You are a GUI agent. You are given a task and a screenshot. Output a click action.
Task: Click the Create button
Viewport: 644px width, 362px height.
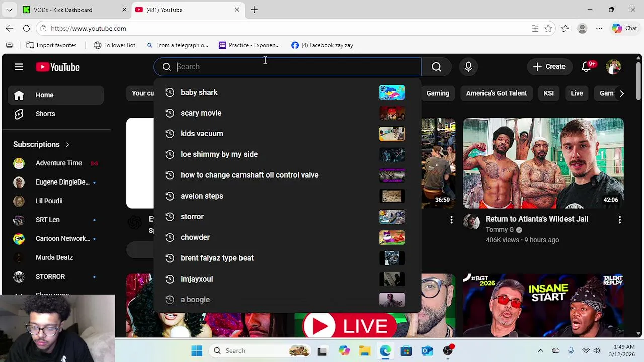[x=549, y=67]
